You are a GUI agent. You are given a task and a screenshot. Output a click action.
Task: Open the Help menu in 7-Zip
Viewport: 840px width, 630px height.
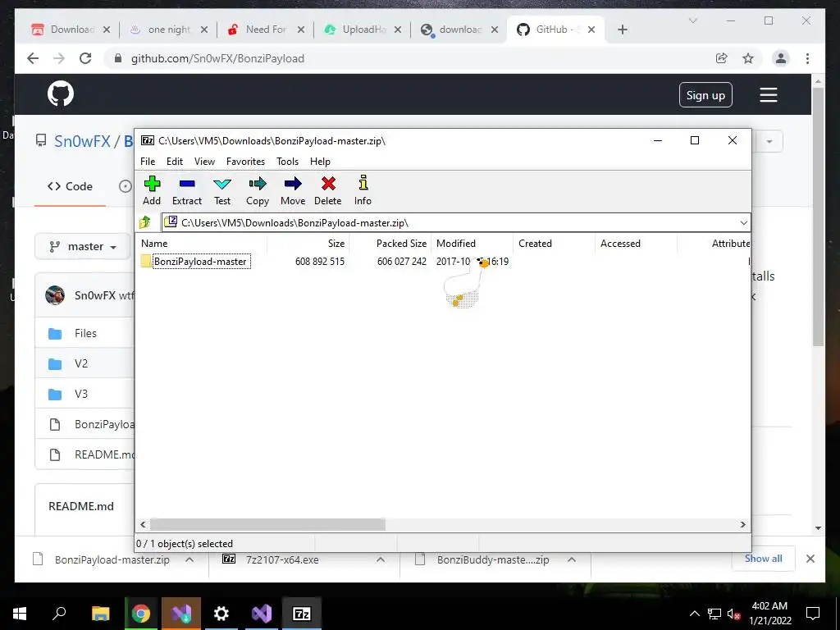tap(321, 162)
